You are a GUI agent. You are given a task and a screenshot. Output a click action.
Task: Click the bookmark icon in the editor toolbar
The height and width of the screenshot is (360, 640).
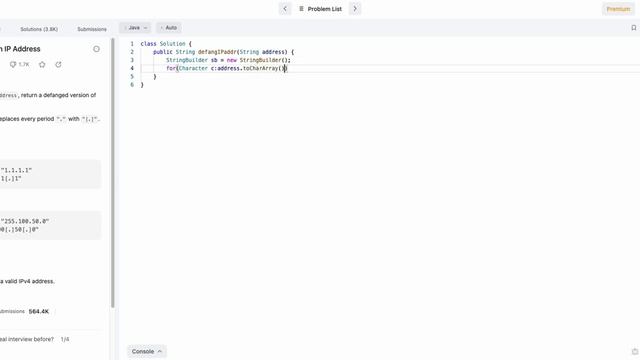[633, 28]
